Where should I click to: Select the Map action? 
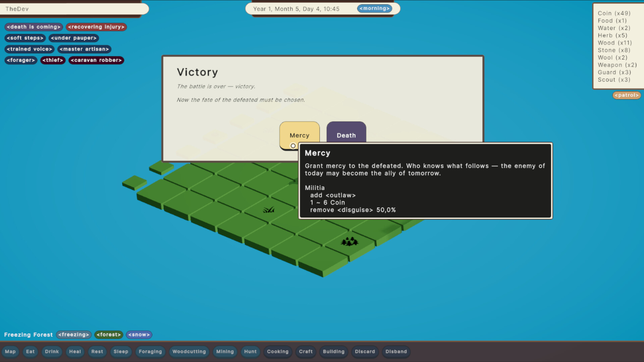(x=10, y=352)
